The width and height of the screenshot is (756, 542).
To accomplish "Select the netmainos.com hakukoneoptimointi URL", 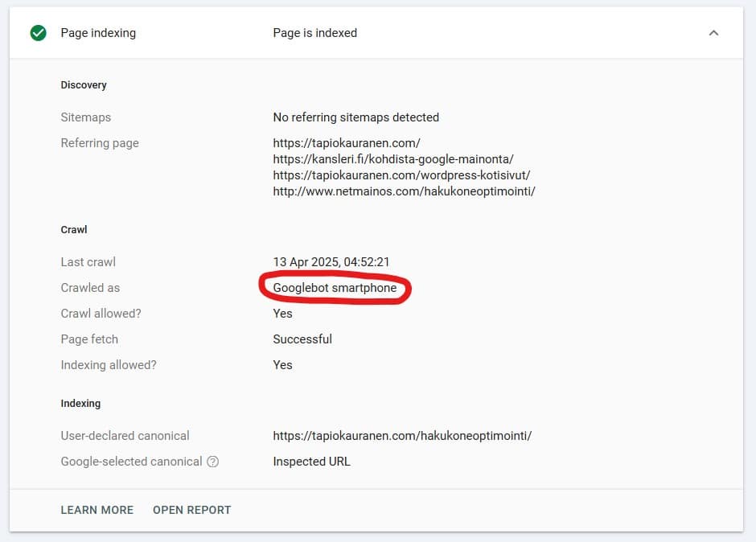I will (x=404, y=191).
